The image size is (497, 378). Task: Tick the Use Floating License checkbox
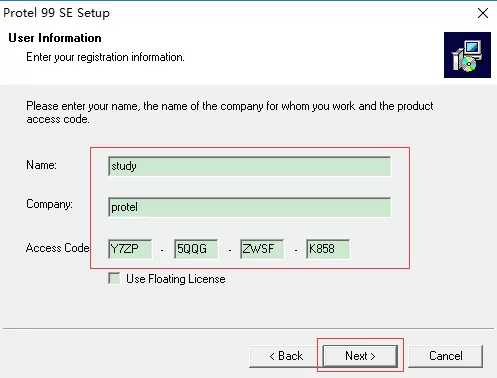(114, 278)
